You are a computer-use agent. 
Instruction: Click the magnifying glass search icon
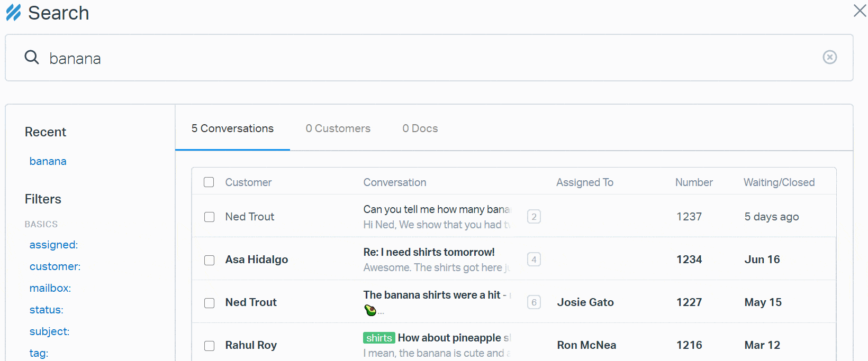pyautogui.click(x=32, y=57)
